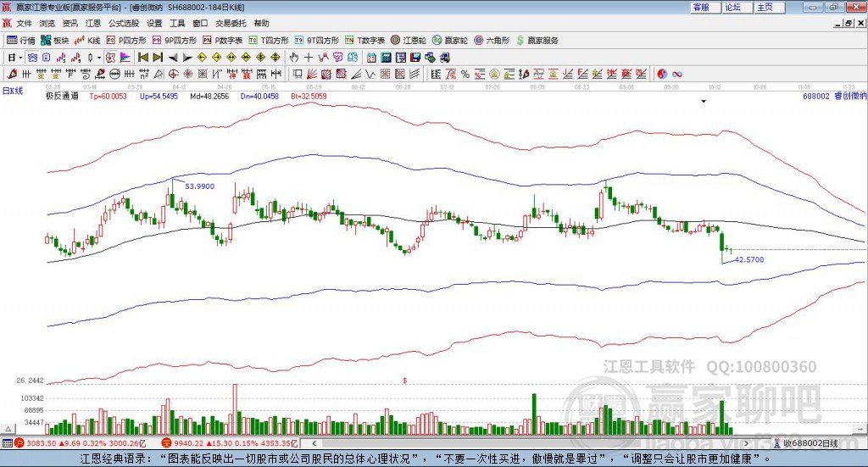Viewport: 868px width, 467px height.
Task: Open the 帮助 menu
Action: pyautogui.click(x=261, y=23)
